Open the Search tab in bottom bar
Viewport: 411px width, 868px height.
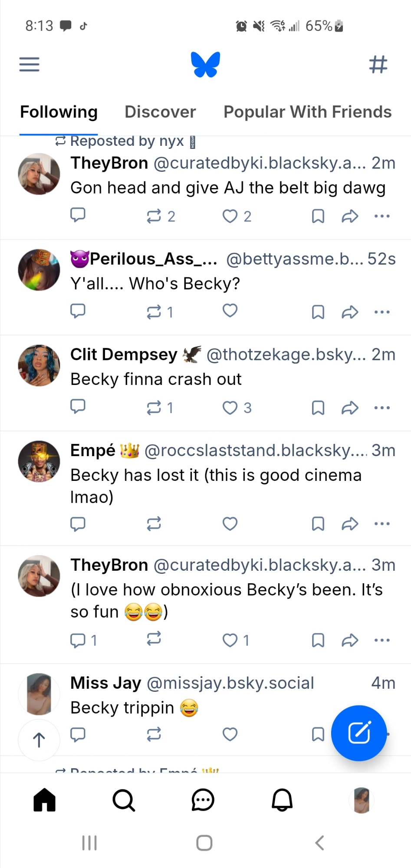coord(124,800)
